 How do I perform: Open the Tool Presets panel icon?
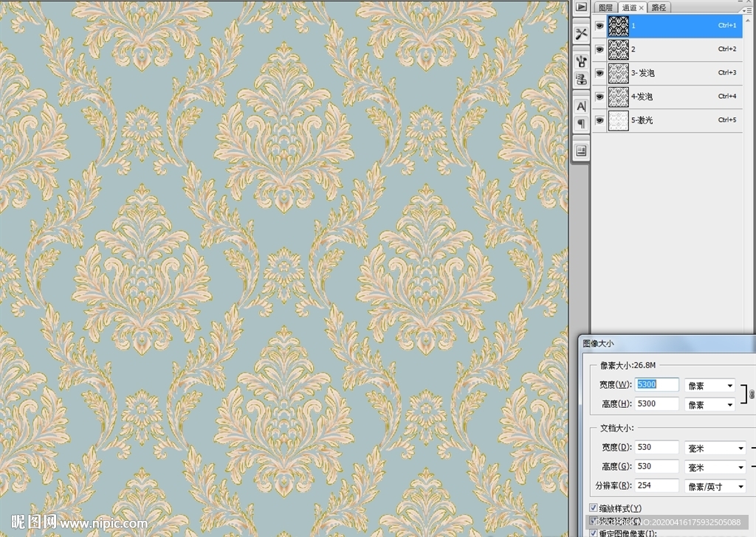[581, 34]
